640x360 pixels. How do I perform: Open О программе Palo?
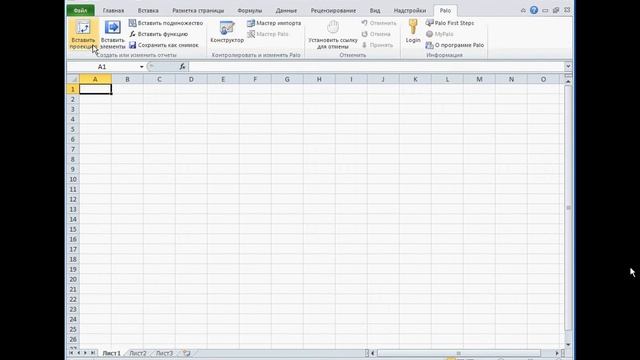(x=455, y=45)
